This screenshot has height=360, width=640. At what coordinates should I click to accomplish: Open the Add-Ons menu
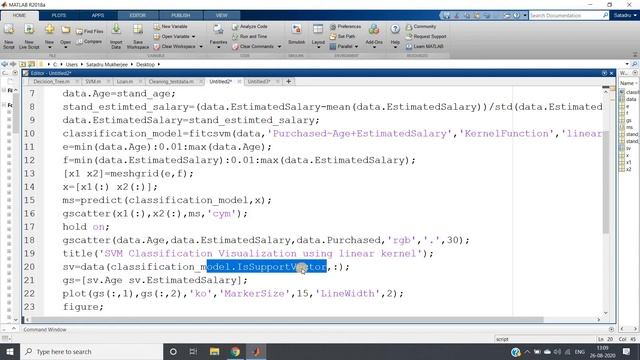(x=374, y=36)
